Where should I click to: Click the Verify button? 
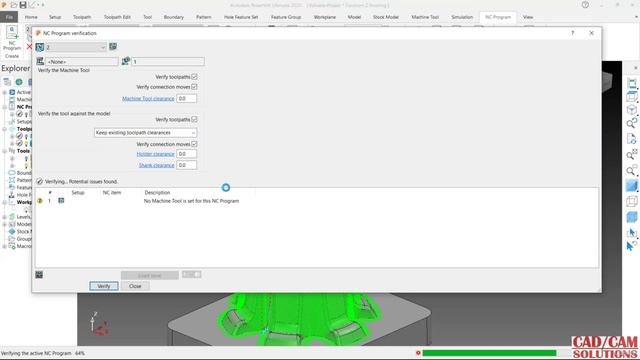(104, 286)
